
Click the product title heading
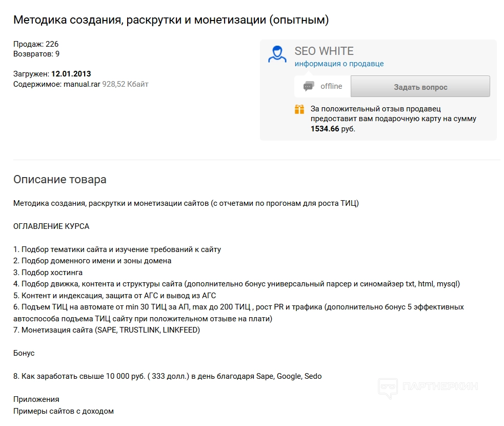point(171,20)
